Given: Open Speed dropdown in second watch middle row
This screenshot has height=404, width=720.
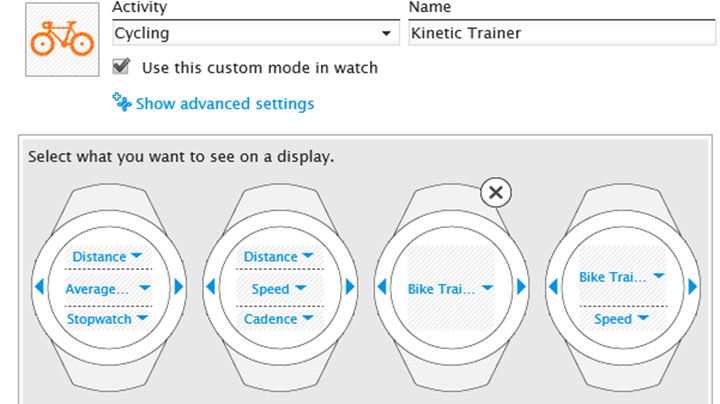Looking at the screenshot, I should [279, 289].
